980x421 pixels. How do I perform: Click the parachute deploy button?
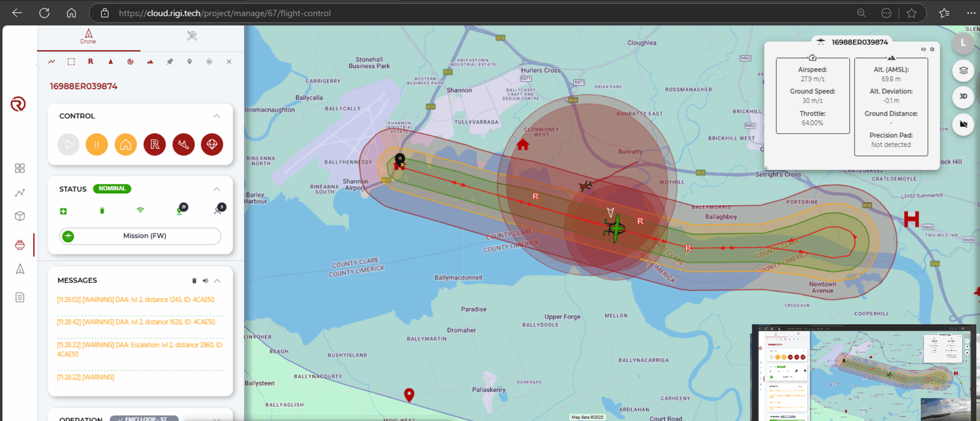(212, 145)
